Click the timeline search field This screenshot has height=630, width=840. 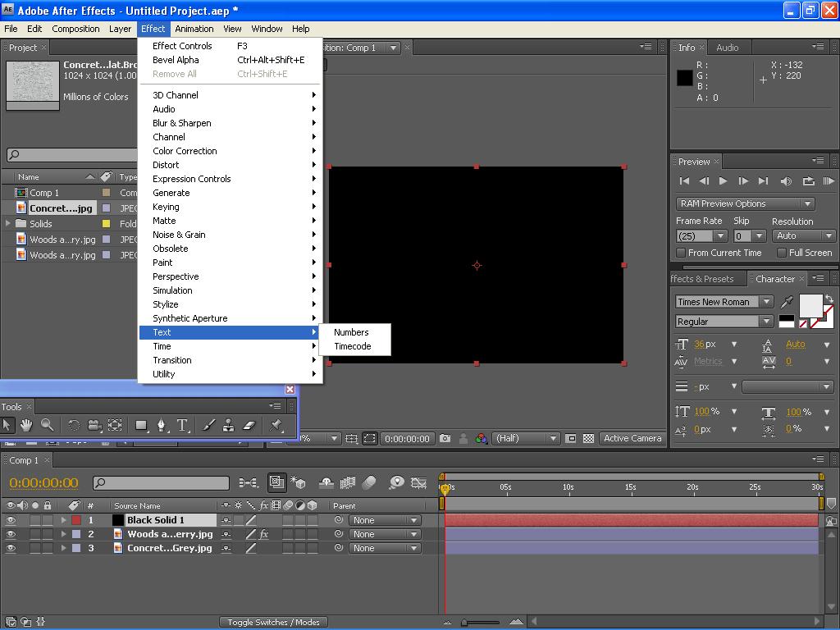[161, 482]
